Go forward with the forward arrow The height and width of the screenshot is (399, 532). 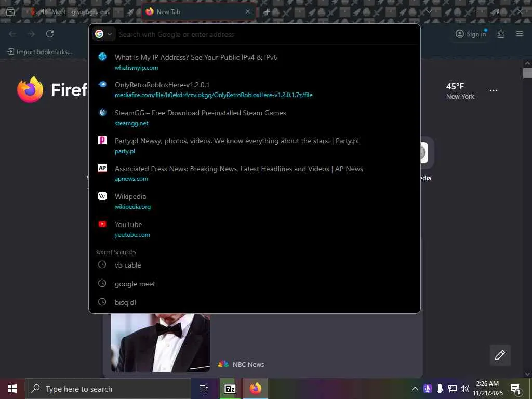[31, 34]
